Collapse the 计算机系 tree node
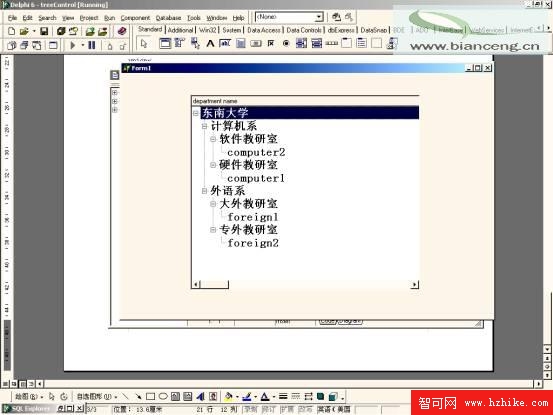The height and width of the screenshot is (415, 553). pyautogui.click(x=205, y=126)
